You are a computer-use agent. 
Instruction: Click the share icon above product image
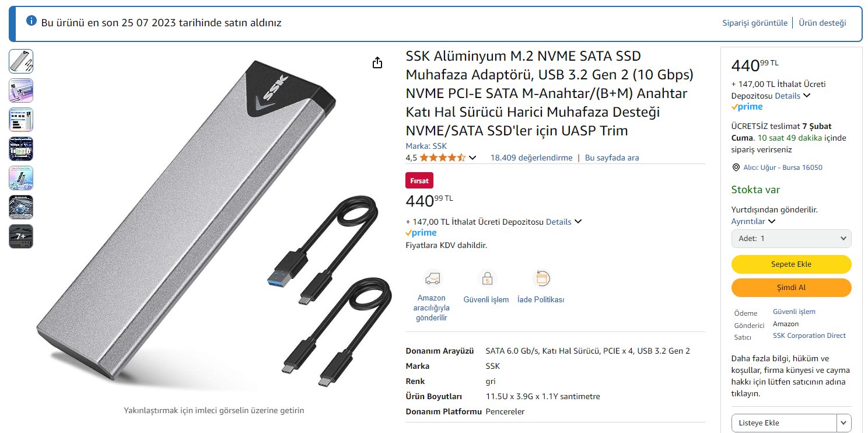377,63
